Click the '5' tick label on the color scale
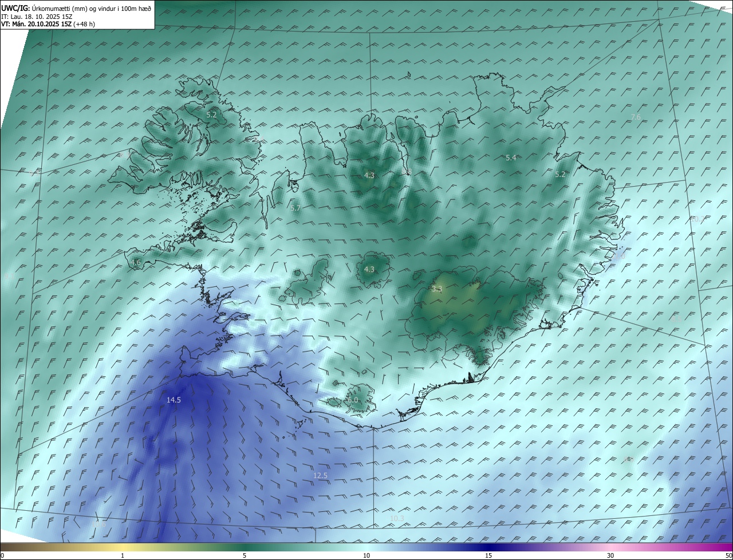Viewport: 733px width, 560px height. pos(245,555)
